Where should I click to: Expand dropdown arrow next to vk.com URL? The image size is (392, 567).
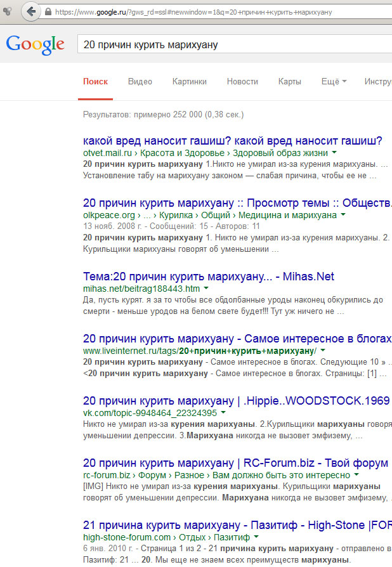tap(223, 412)
